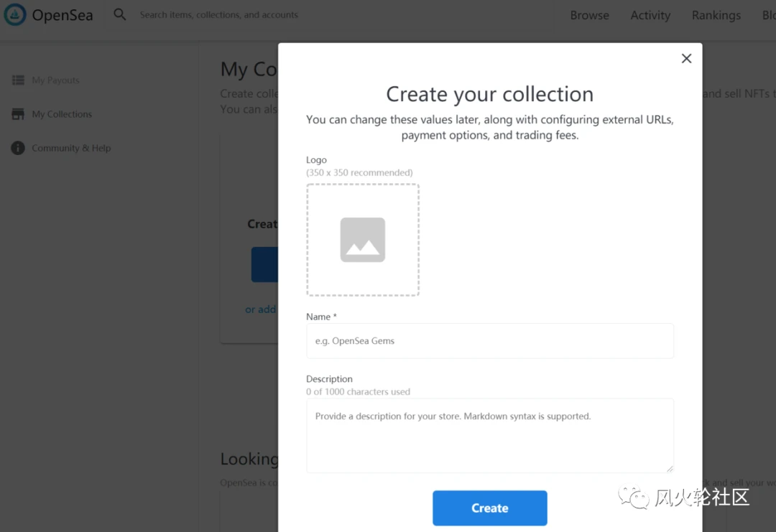
Task: Click the OpenSea brand name link
Action: [63, 15]
